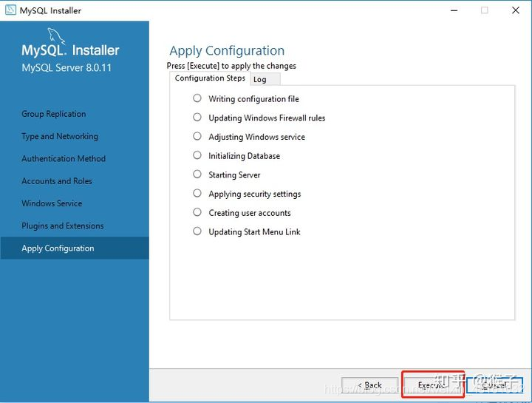Click the Adjusting Windows service text

[257, 137]
